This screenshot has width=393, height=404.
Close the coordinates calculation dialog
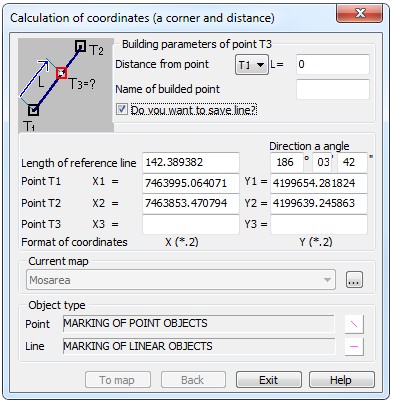360,13
